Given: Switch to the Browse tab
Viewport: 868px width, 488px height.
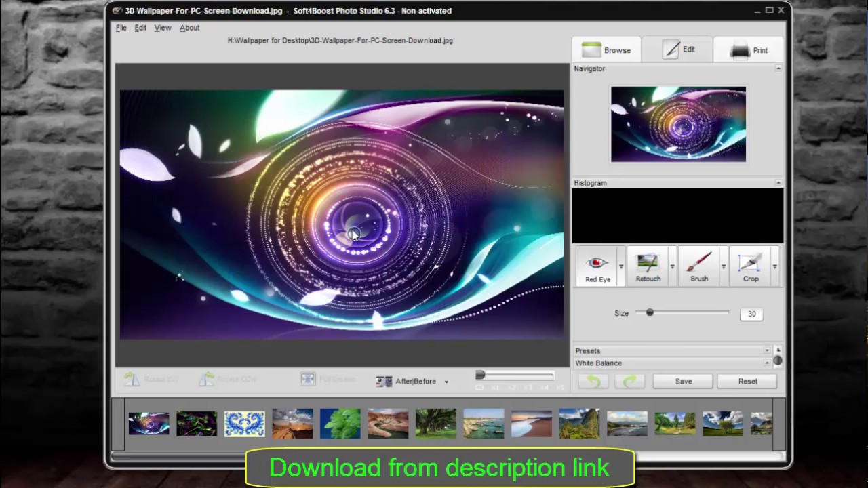Looking at the screenshot, I should click(606, 50).
